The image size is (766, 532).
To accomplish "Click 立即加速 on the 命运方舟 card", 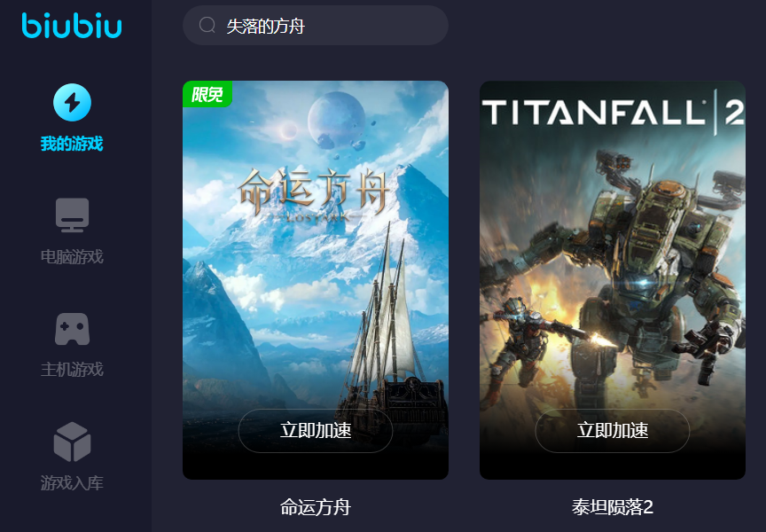I will 316,430.
